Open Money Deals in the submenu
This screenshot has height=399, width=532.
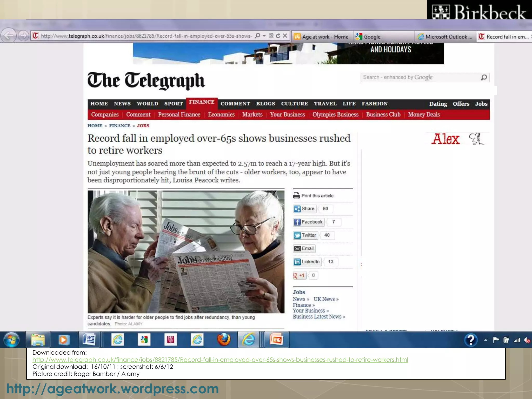click(424, 115)
